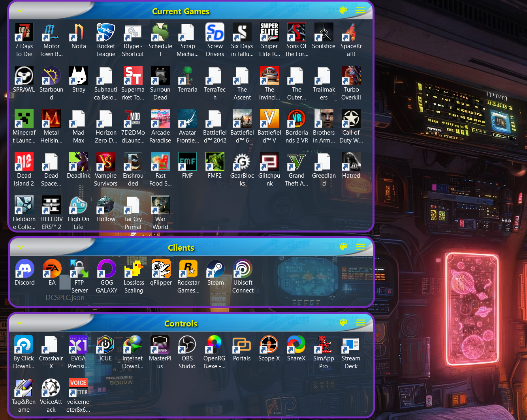Launch Discord from Clients group
This screenshot has width=527, height=420.
(25, 269)
